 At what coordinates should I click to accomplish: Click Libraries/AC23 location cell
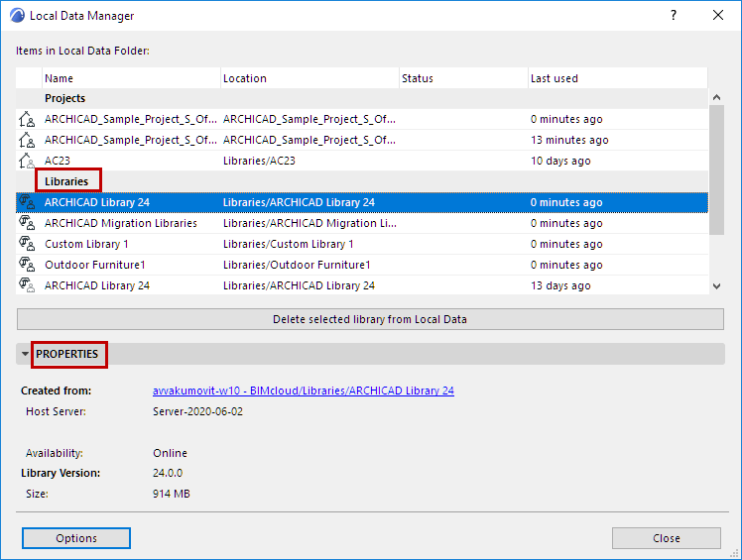(259, 161)
